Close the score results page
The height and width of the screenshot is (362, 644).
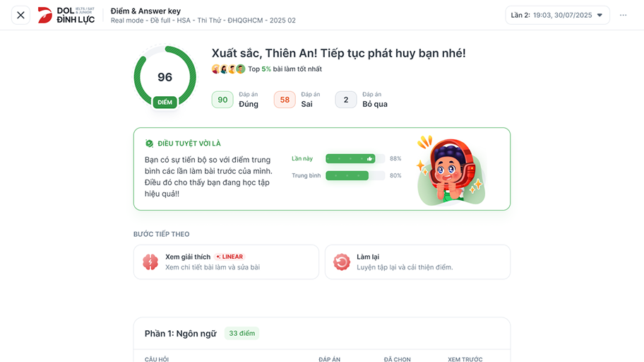point(21,15)
